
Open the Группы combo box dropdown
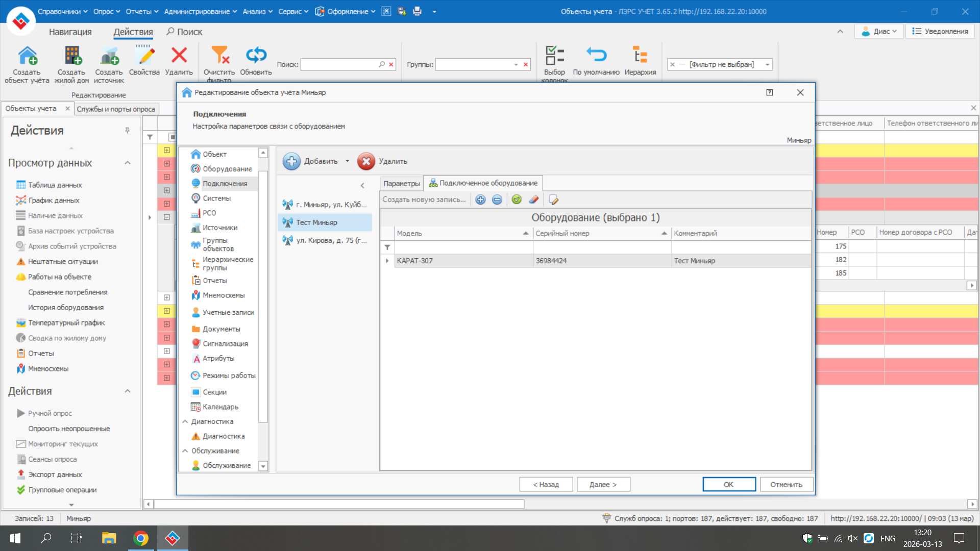pyautogui.click(x=516, y=64)
